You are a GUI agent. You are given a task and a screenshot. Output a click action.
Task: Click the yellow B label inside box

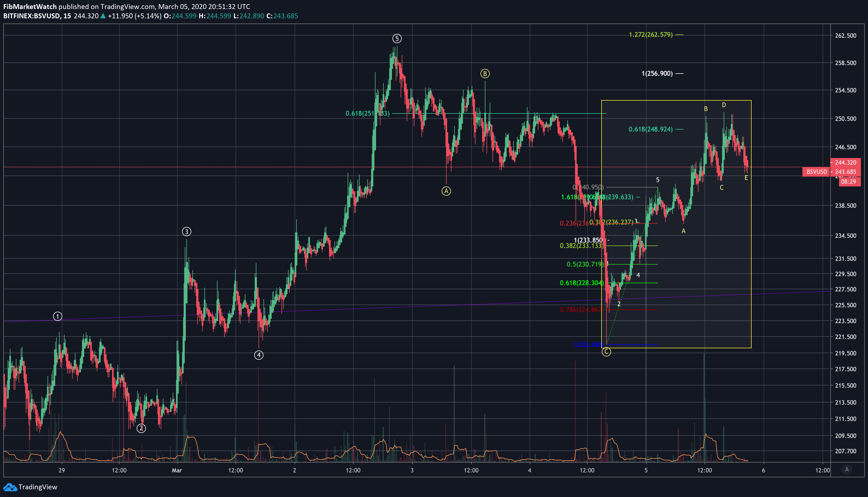(706, 109)
